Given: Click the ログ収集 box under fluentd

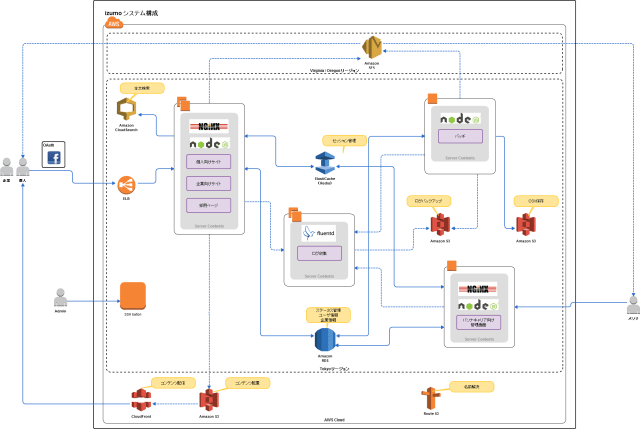Looking at the screenshot, I should (319, 254).
